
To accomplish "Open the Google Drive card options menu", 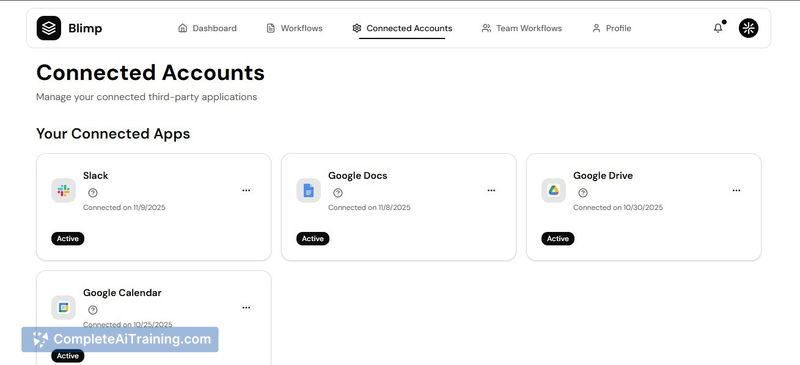I will coord(736,190).
